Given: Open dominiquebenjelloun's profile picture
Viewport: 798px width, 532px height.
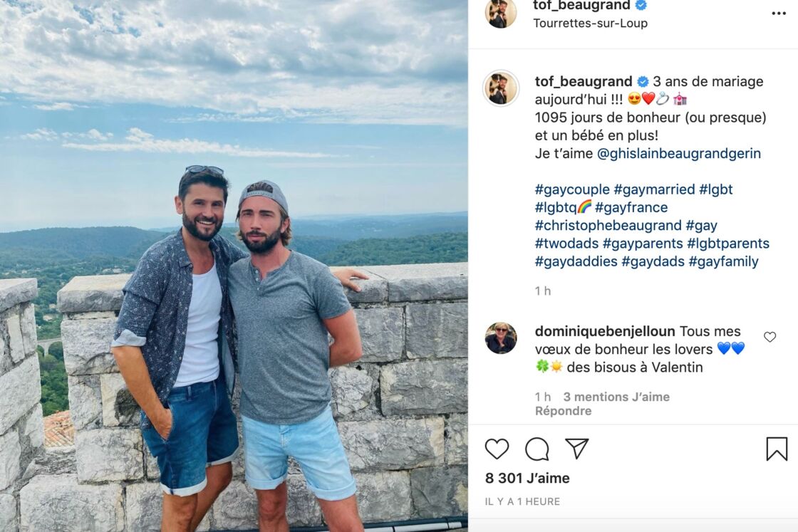Looking at the screenshot, I should (501, 338).
